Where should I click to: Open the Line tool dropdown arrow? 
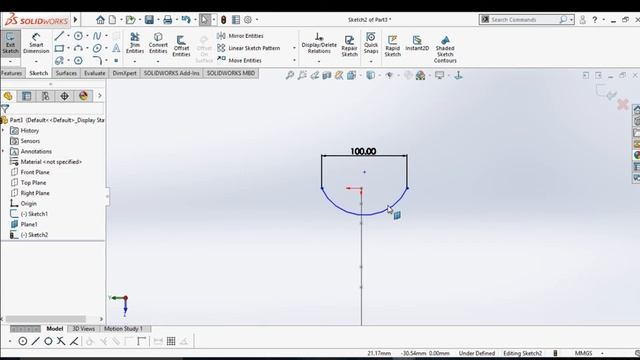pos(68,36)
